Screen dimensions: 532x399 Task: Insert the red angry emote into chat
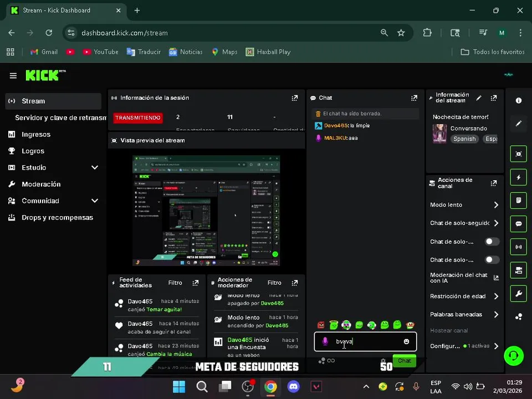(321, 325)
